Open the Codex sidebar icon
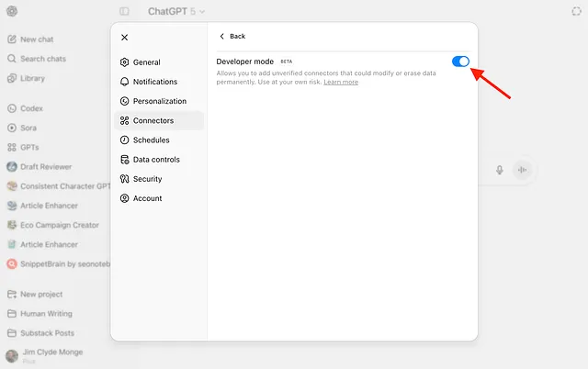The height and width of the screenshot is (369, 588). [12, 107]
